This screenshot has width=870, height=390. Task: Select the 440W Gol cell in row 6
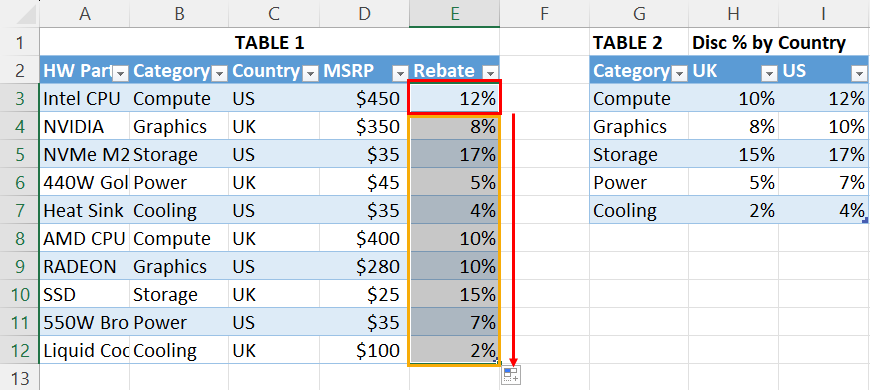(84, 183)
